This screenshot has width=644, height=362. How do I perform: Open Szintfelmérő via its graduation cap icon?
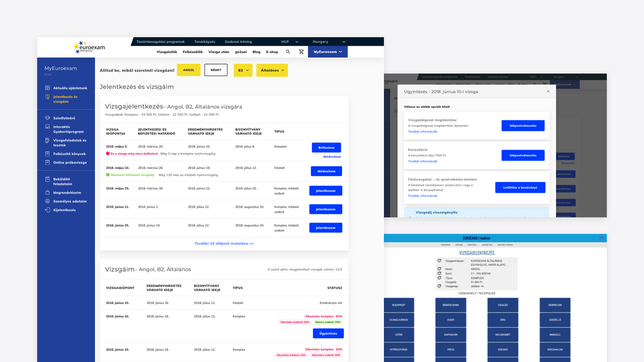(x=47, y=118)
